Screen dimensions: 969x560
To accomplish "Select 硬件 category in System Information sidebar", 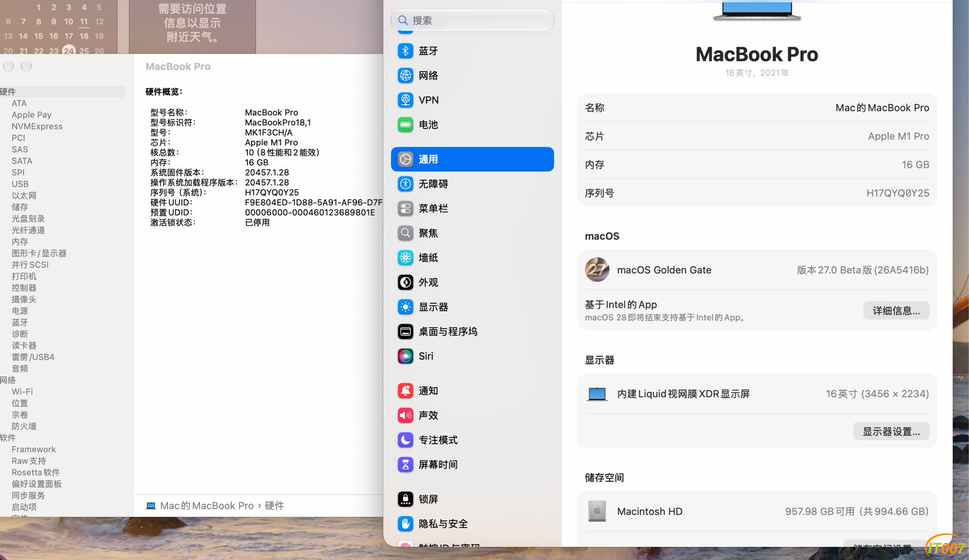I will 62,92.
